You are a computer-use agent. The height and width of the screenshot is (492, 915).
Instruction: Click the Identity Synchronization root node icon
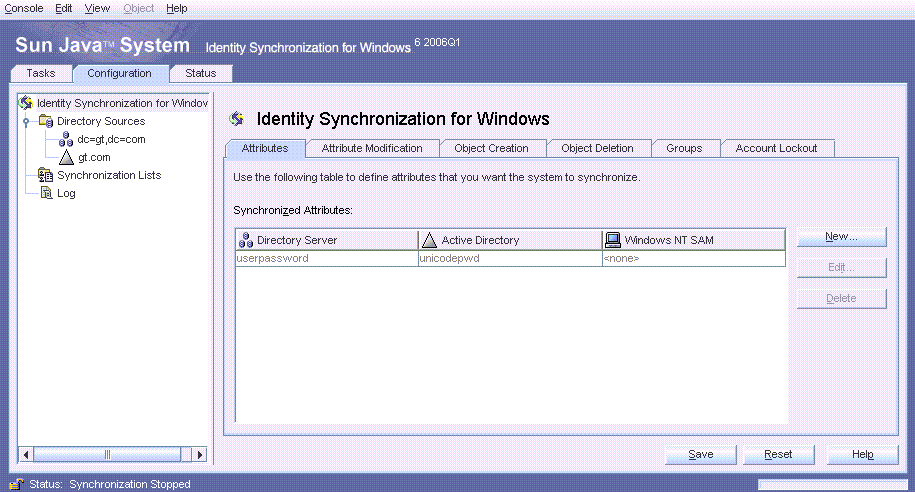pyautogui.click(x=26, y=103)
